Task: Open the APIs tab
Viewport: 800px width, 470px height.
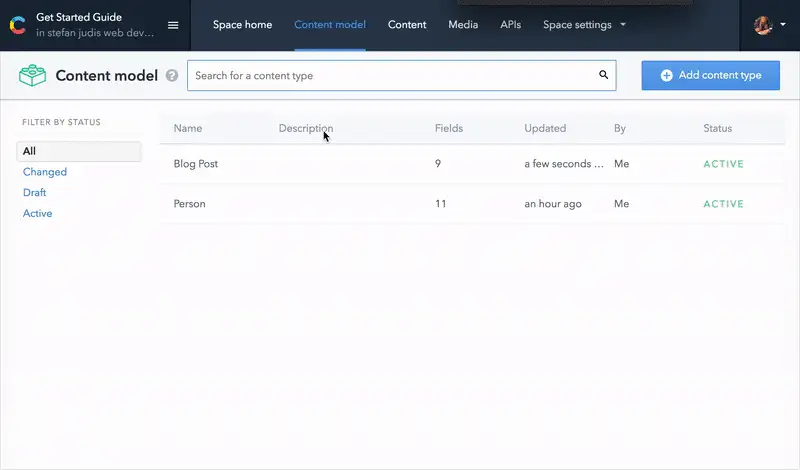Action: (x=510, y=24)
